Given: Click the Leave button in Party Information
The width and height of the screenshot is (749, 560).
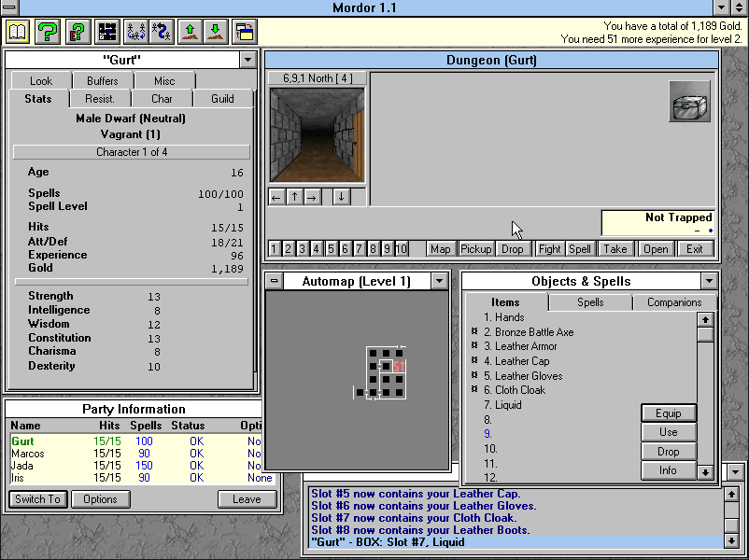Looking at the screenshot, I should (247, 498).
